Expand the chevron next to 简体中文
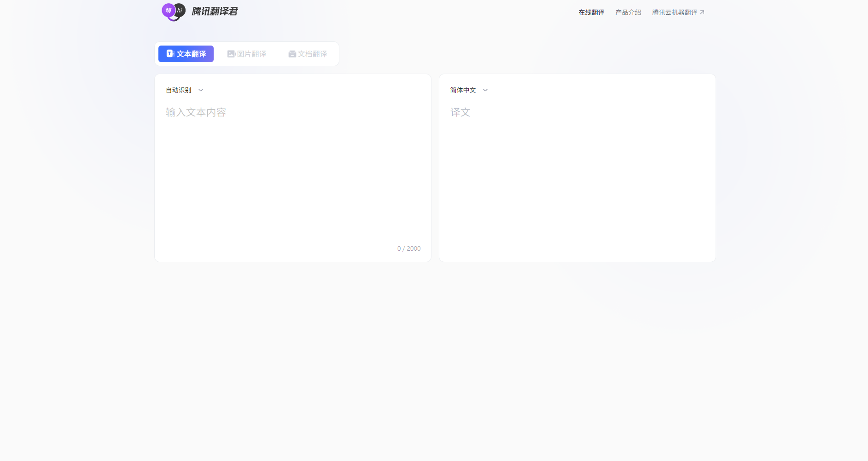This screenshot has height=461, width=868. coord(485,90)
